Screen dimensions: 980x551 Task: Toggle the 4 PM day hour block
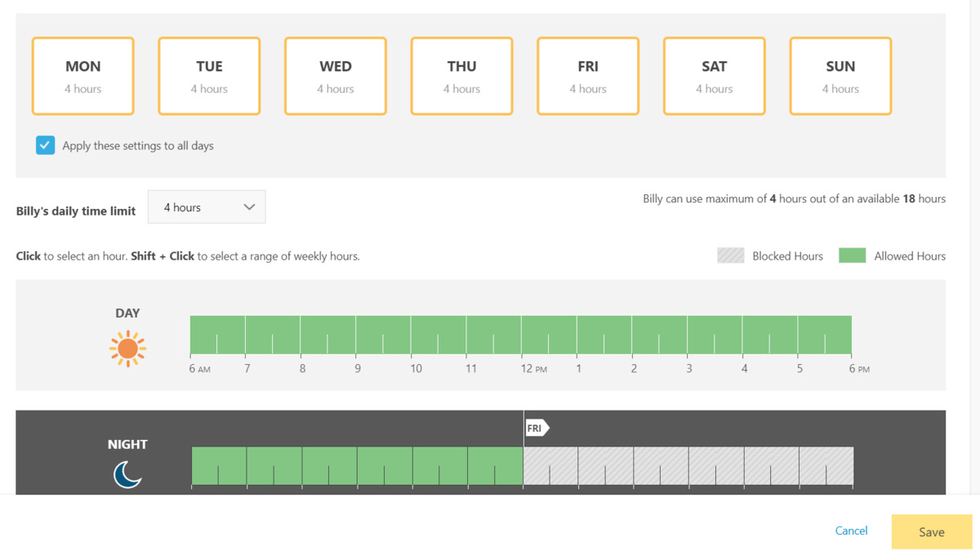click(770, 335)
